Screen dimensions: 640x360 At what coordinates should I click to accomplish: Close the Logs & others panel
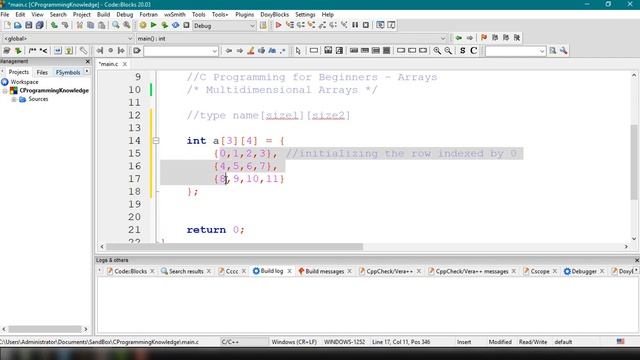636,260
